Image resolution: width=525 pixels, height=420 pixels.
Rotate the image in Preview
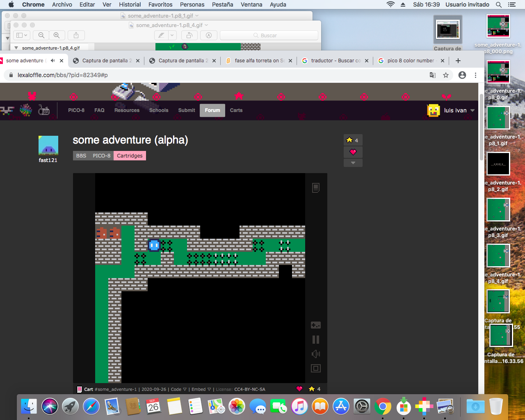pos(189,35)
